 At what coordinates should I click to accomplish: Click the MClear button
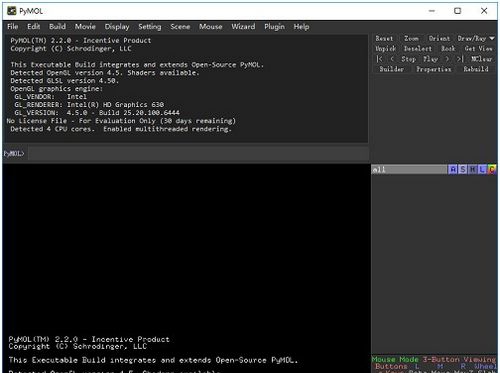[481, 59]
